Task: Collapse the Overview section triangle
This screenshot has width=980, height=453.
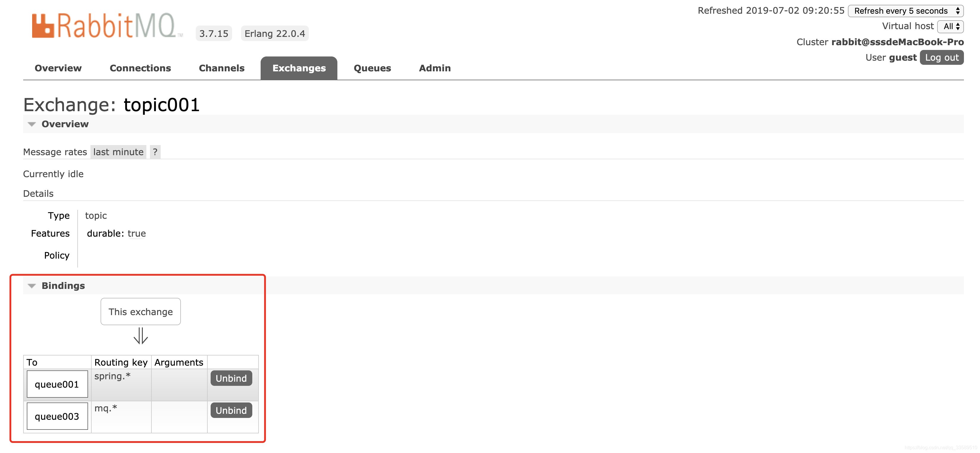Action: point(32,124)
